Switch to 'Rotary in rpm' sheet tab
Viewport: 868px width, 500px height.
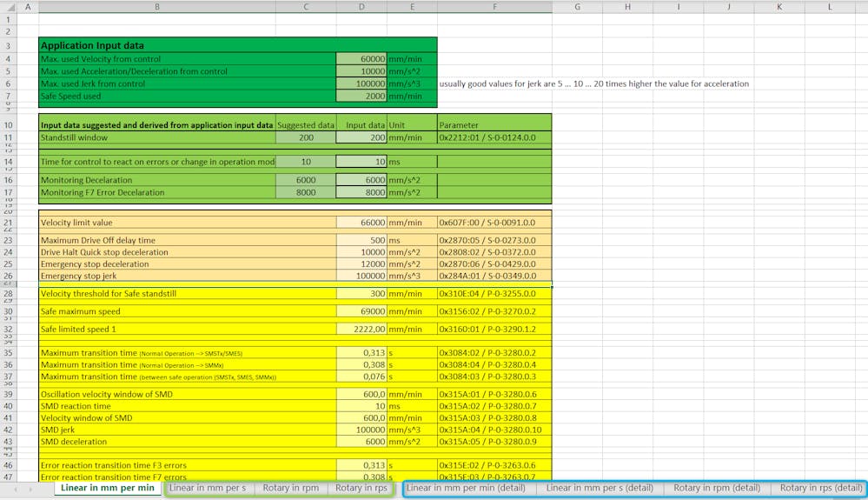tap(290, 488)
